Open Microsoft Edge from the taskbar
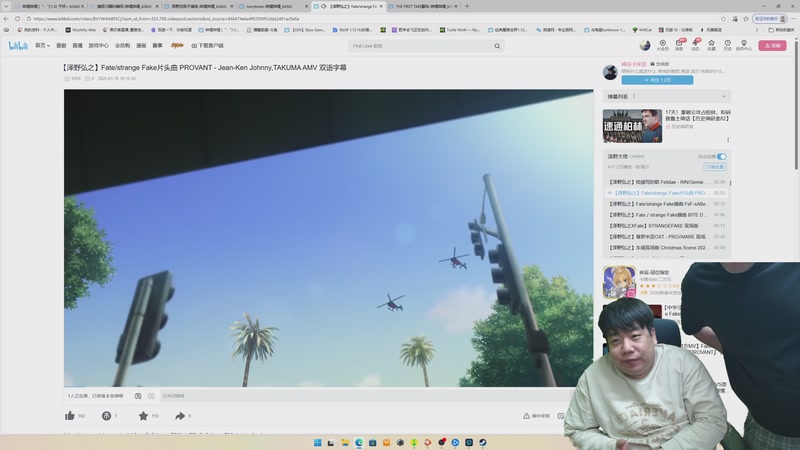Viewport: 800px width, 450px height. [359, 442]
